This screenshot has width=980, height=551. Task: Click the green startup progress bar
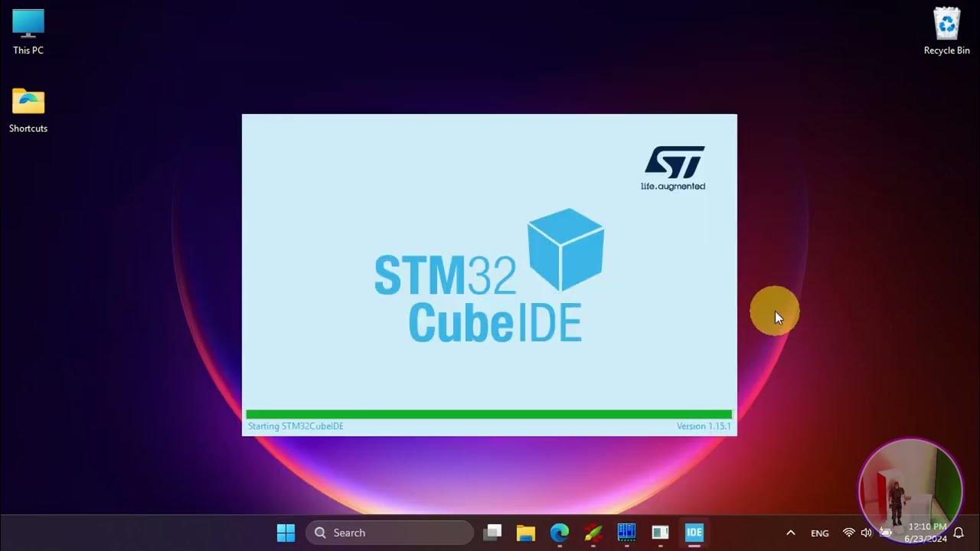489,414
